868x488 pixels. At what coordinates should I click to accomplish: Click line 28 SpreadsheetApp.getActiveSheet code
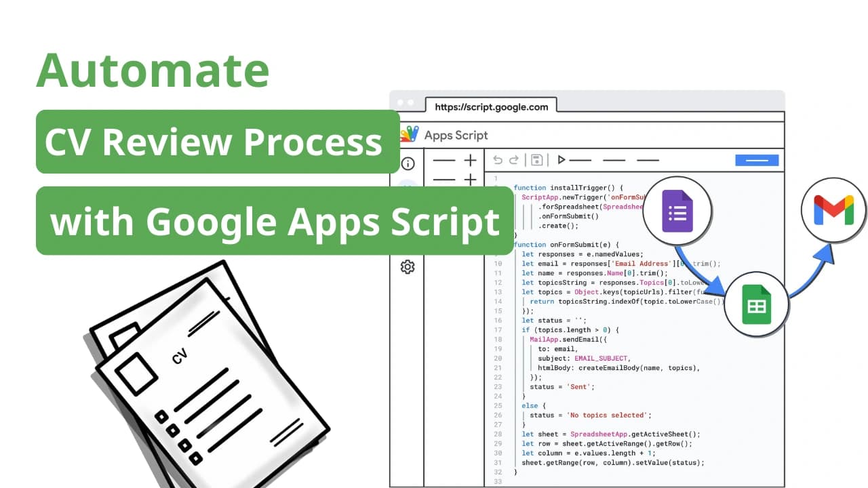(x=610, y=434)
